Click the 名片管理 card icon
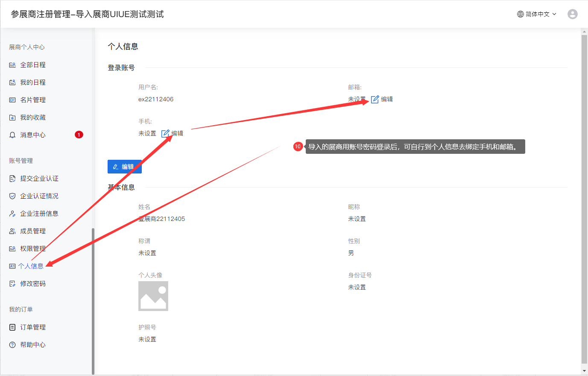Viewport: 588px width, 376px height. [12, 100]
